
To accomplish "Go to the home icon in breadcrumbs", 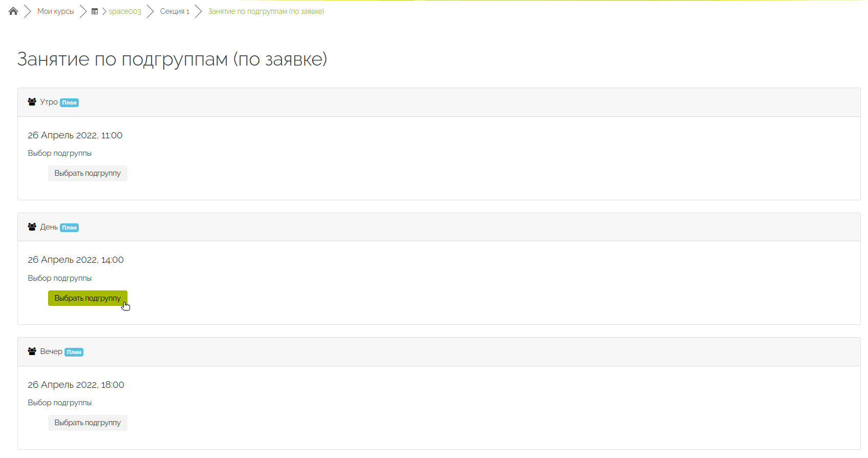I will pyautogui.click(x=13, y=11).
